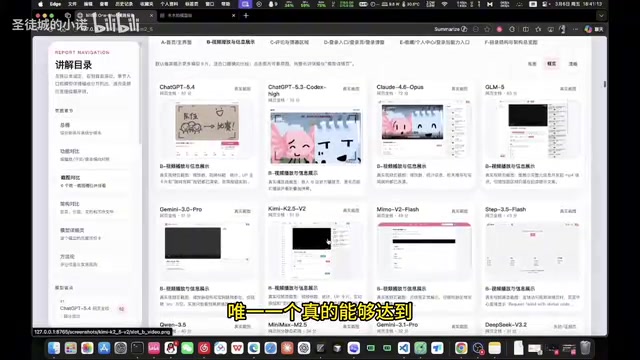Open Notes app in the dock

point(495,348)
